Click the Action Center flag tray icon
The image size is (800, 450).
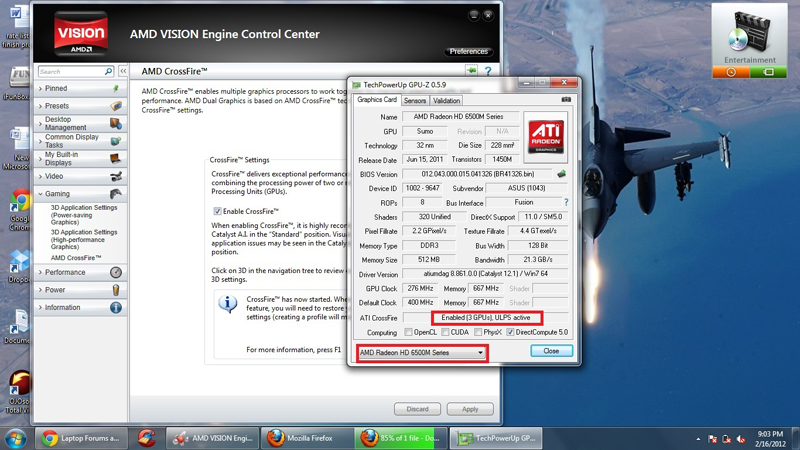[713, 439]
